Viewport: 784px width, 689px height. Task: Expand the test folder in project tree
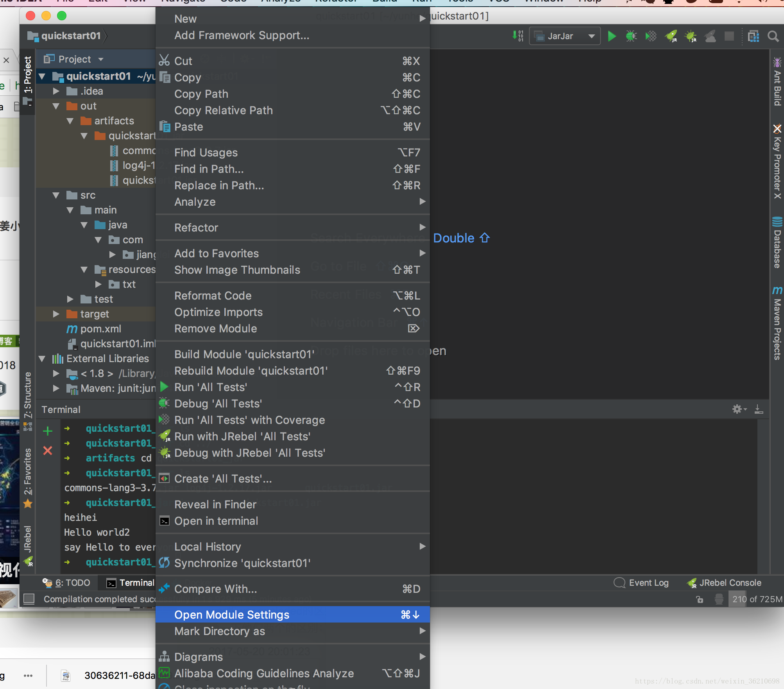coord(71,299)
